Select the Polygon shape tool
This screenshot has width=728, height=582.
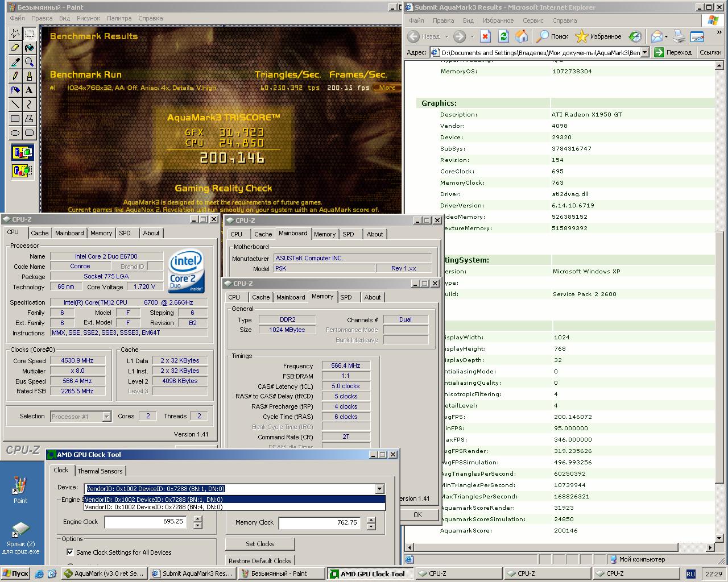[30, 118]
